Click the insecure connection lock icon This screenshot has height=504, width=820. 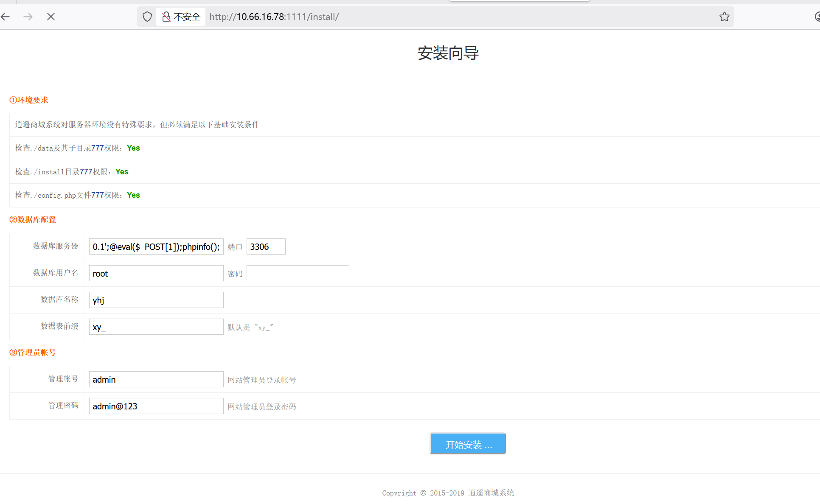[166, 17]
